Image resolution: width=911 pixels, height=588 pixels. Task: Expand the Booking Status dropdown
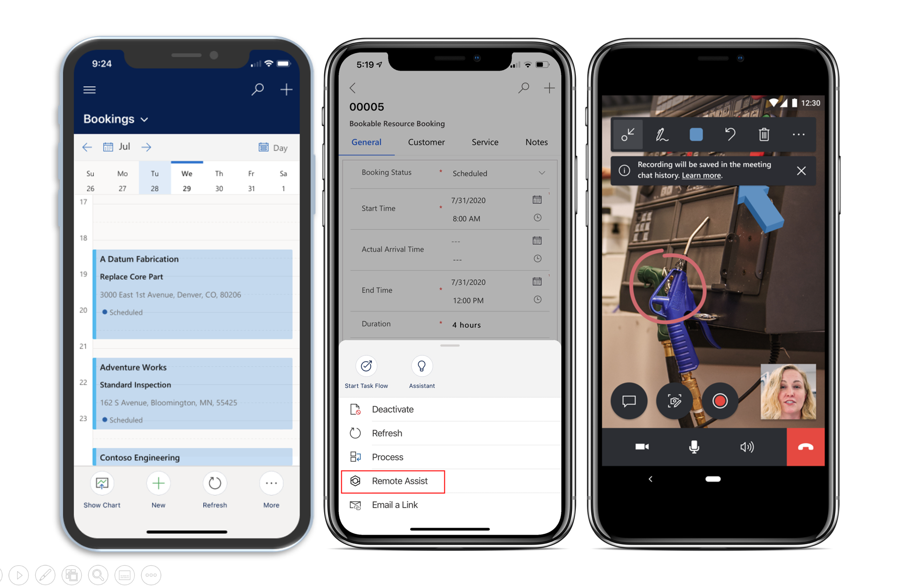pos(545,171)
